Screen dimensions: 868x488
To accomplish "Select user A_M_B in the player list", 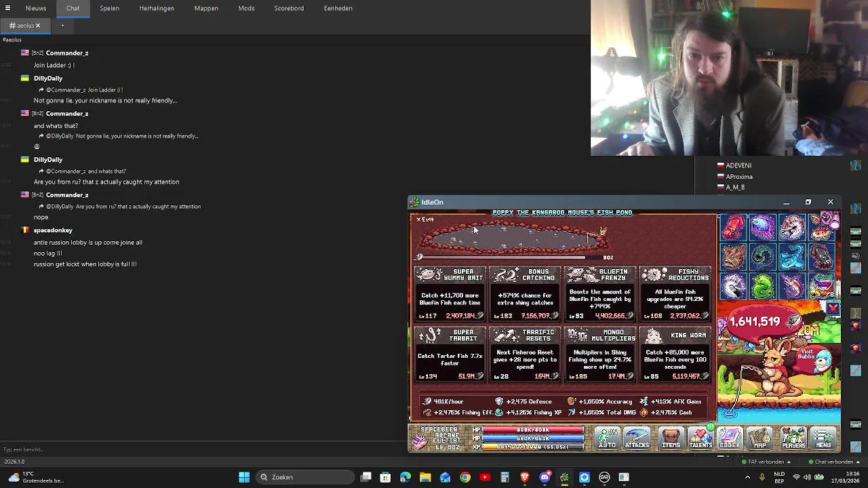I will [x=735, y=187].
